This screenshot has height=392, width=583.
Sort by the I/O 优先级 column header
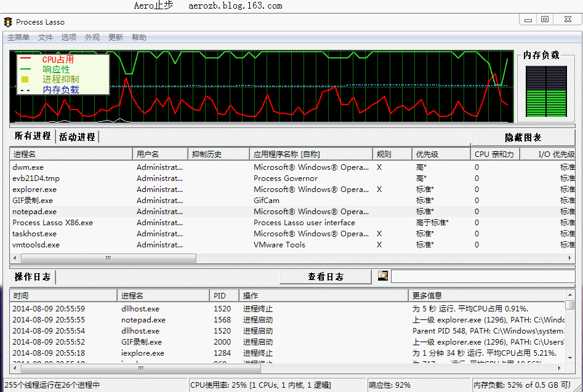click(547, 154)
